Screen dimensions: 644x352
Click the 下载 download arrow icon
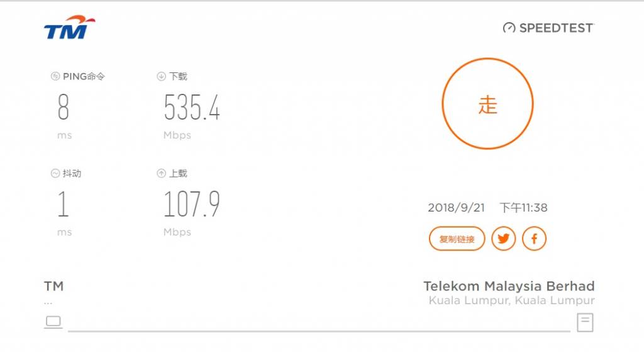point(161,76)
